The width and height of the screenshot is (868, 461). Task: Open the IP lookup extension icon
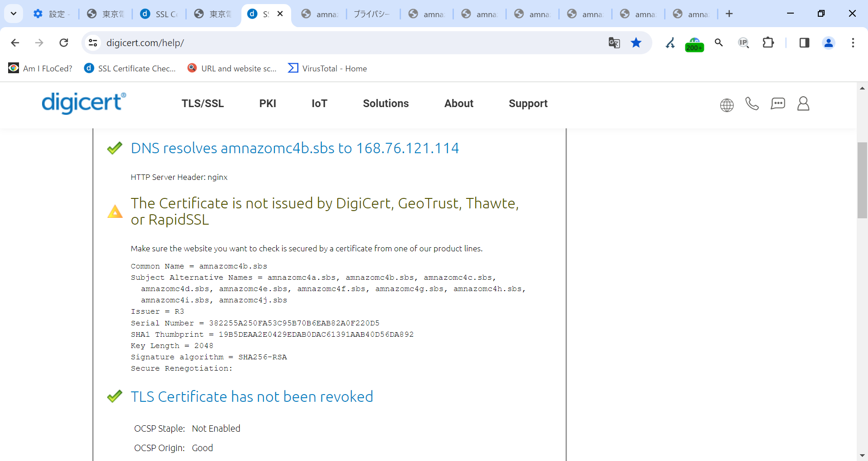[x=743, y=42]
